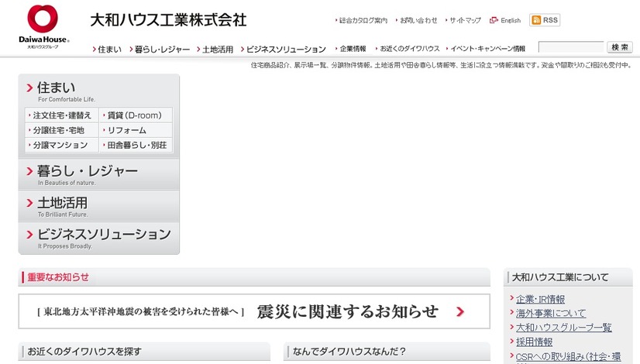This screenshot has height=364, width=640.
Task: Open the RSS feed icon
Action: 545,20
